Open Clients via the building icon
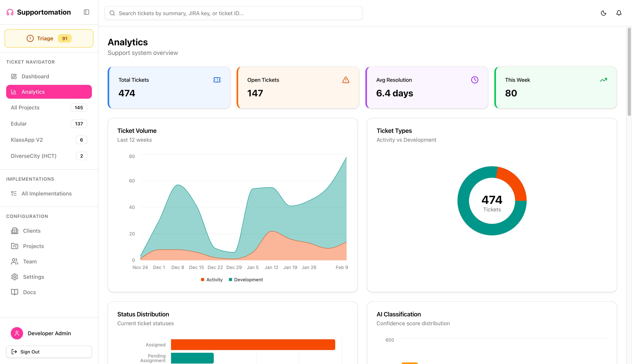 [x=15, y=231]
